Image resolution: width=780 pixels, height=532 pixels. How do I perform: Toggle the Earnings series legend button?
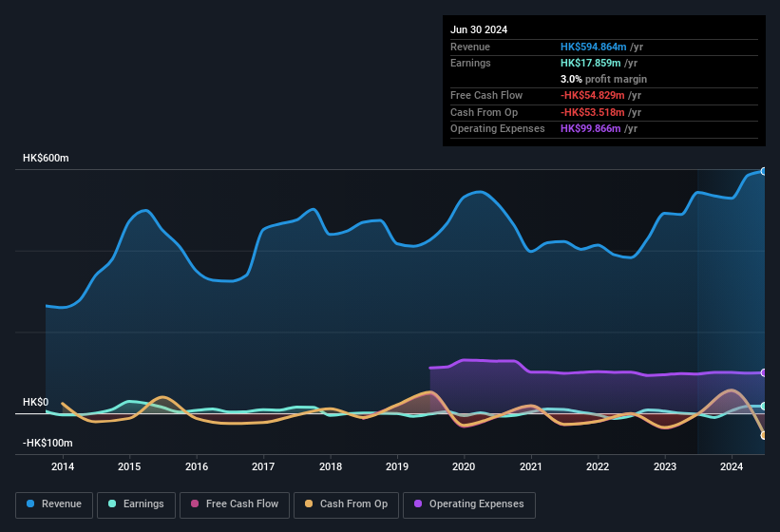pos(136,504)
